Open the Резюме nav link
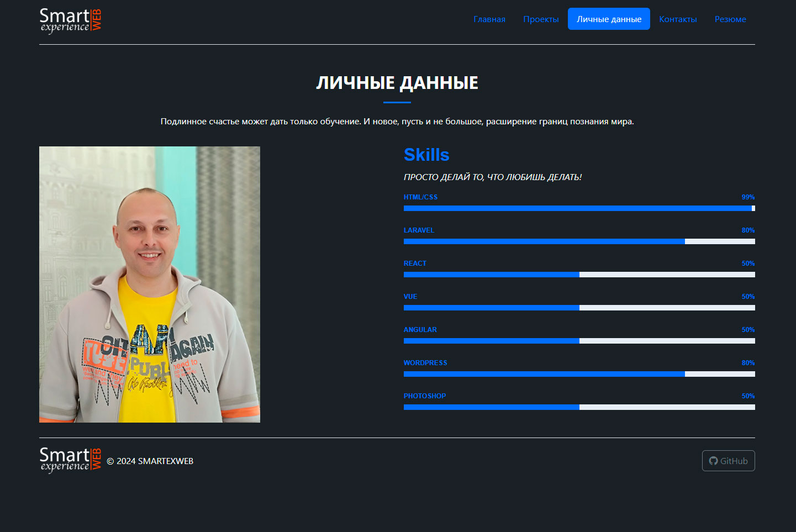This screenshot has height=532, width=796. pyautogui.click(x=730, y=19)
